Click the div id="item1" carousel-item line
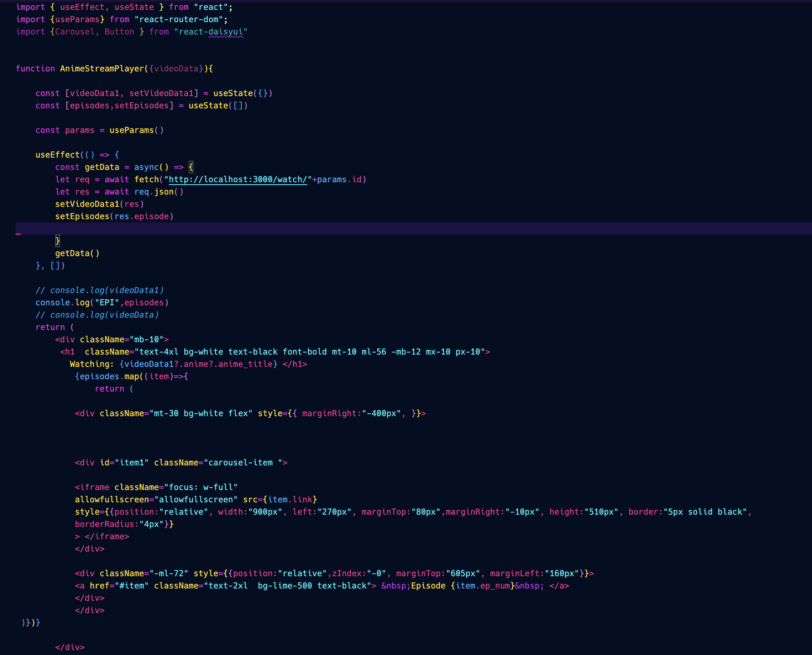This screenshot has height=655, width=812. tap(181, 463)
